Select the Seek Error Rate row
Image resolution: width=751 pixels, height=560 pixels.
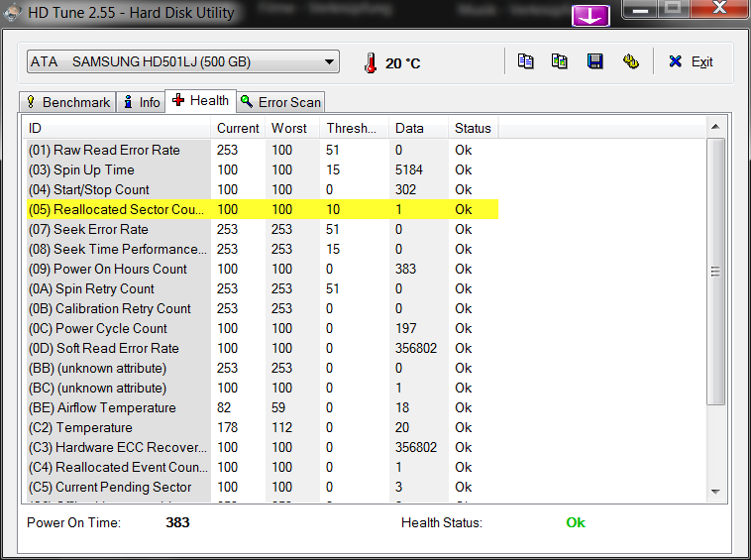pyautogui.click(x=261, y=230)
